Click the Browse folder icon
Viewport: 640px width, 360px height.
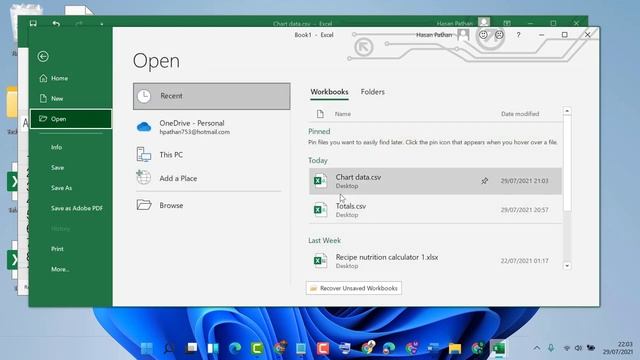(x=144, y=204)
